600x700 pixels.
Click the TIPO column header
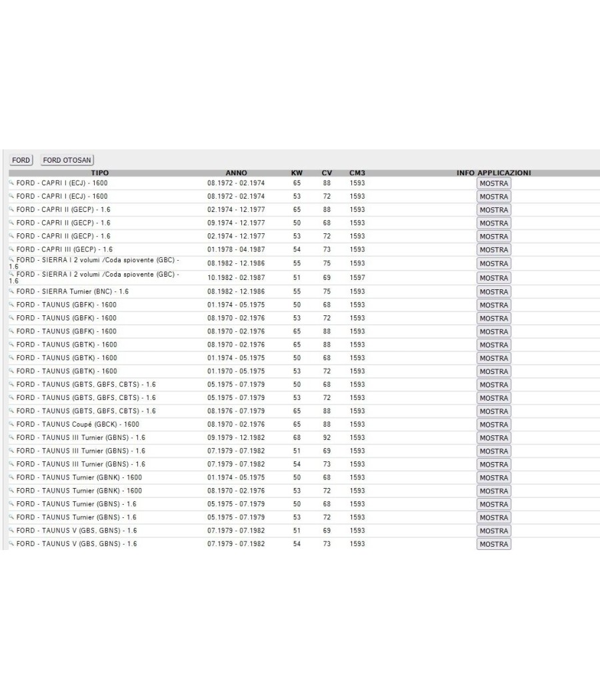click(x=100, y=173)
